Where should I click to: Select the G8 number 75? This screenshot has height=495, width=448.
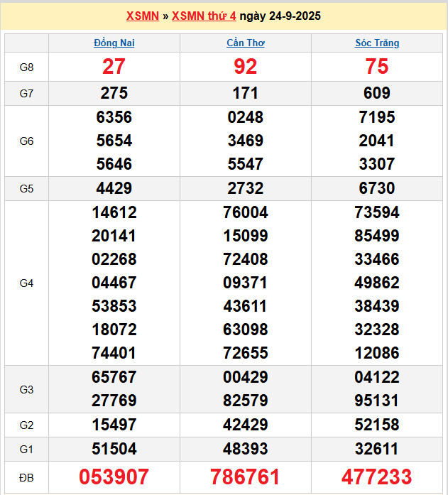[x=377, y=67]
